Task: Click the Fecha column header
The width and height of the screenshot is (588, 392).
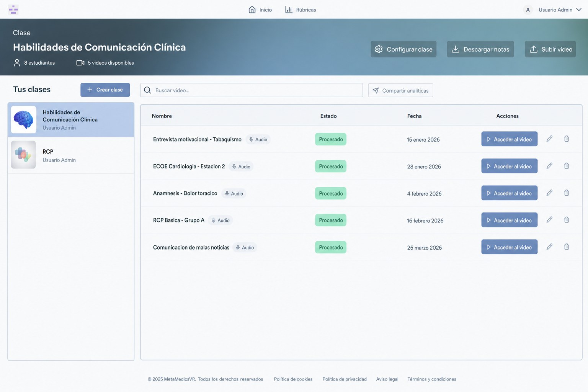Action: pyautogui.click(x=414, y=116)
